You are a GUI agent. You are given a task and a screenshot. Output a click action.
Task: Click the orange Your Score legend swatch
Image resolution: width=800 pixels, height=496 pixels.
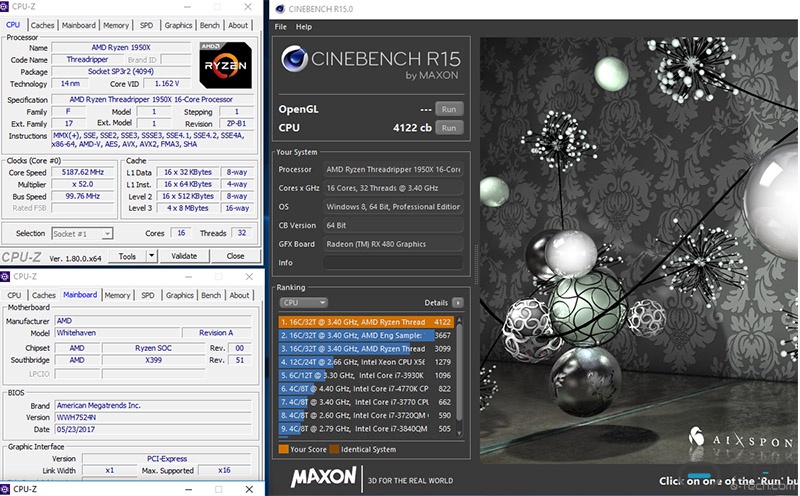(283, 450)
